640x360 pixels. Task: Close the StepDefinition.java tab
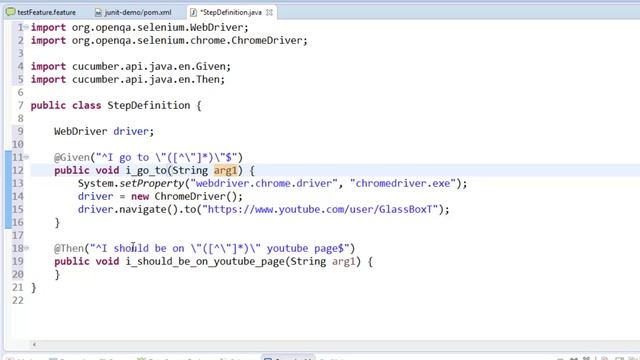(x=269, y=12)
